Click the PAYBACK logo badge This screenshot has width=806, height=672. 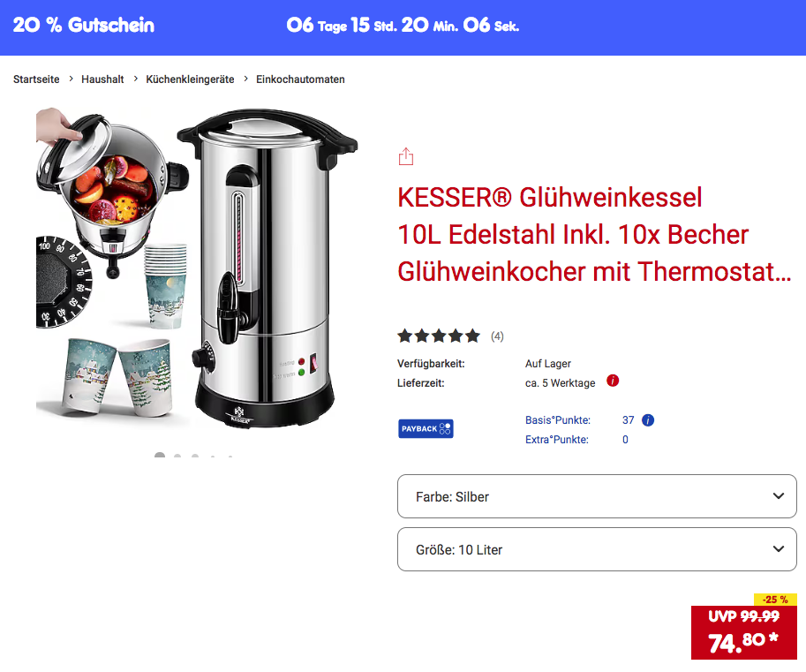[426, 429]
